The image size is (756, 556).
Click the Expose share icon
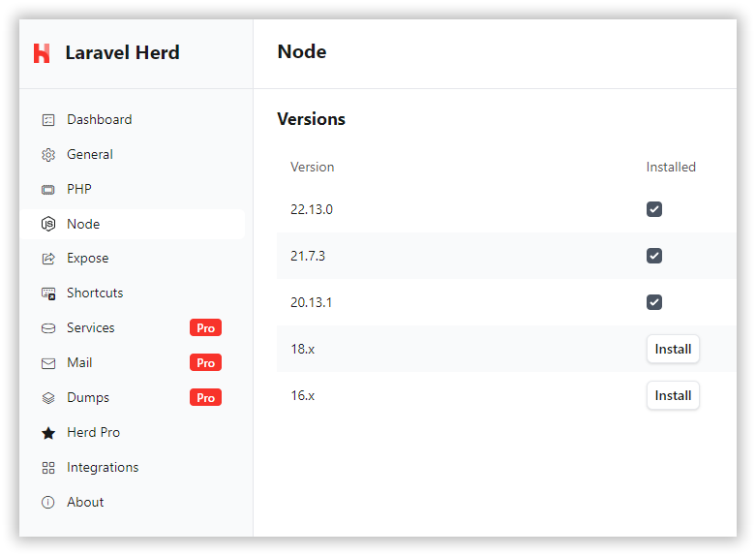(48, 259)
